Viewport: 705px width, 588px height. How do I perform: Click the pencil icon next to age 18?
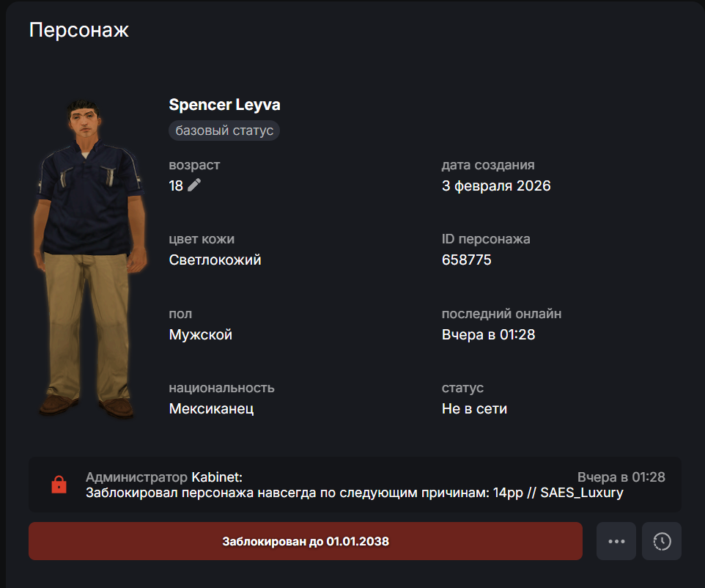[194, 185]
